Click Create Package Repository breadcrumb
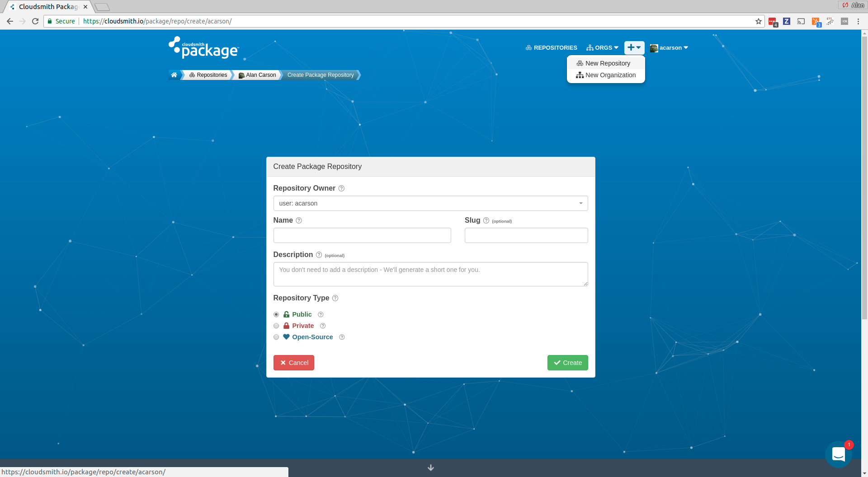 click(321, 75)
